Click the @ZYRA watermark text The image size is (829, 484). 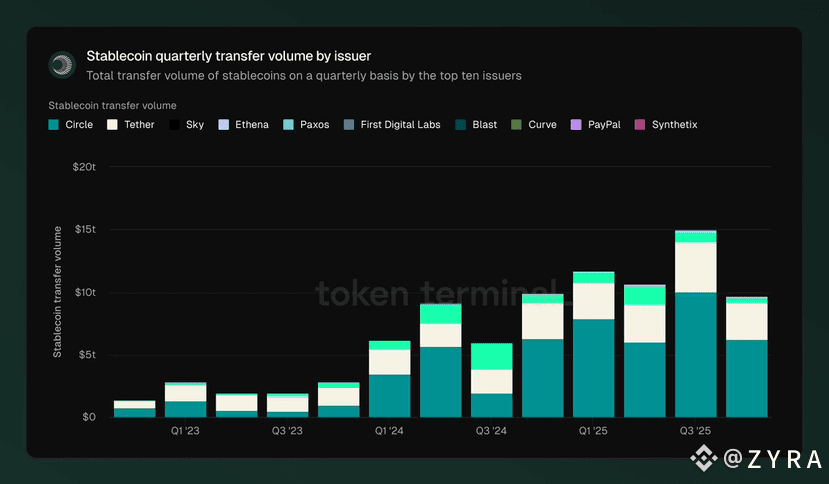point(772,459)
